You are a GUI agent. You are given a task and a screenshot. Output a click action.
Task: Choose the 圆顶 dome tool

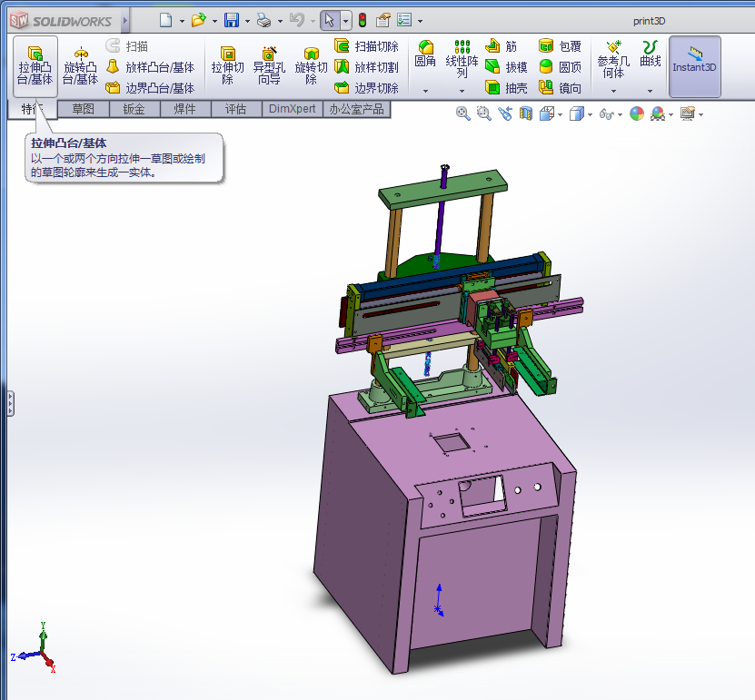pos(560,67)
